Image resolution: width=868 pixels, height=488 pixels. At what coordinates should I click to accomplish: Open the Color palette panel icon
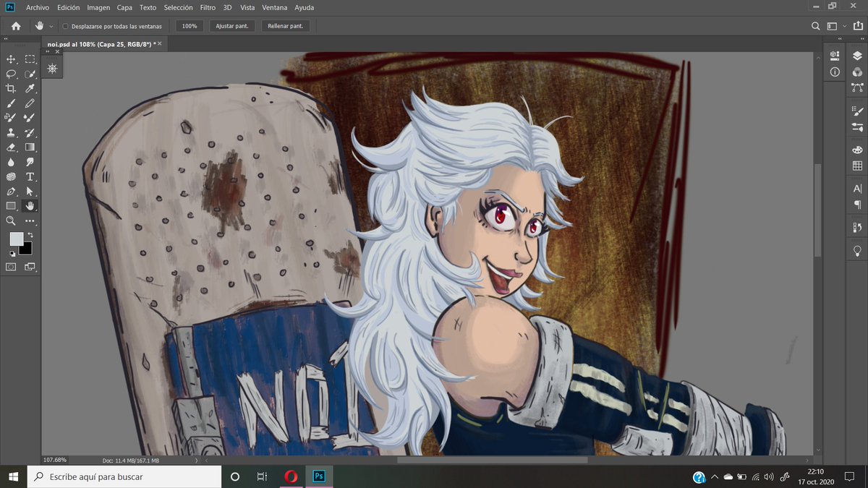pos(857,150)
